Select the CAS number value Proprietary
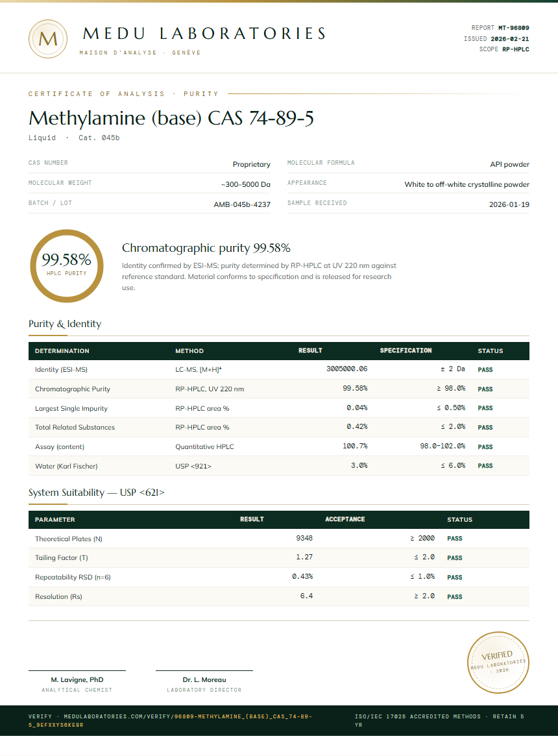This screenshot has height=756, width=558. pyautogui.click(x=251, y=164)
